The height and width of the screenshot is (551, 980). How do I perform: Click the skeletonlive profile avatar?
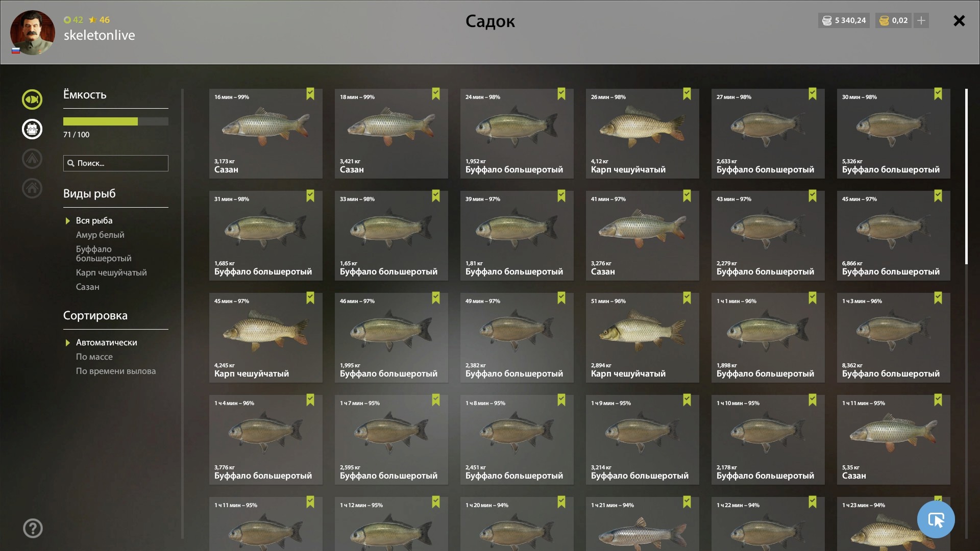tap(32, 33)
